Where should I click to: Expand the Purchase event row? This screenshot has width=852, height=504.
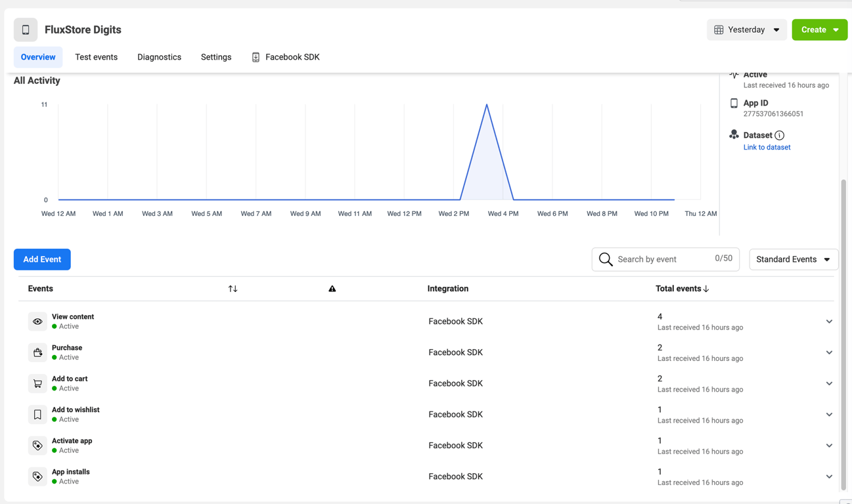click(x=829, y=352)
